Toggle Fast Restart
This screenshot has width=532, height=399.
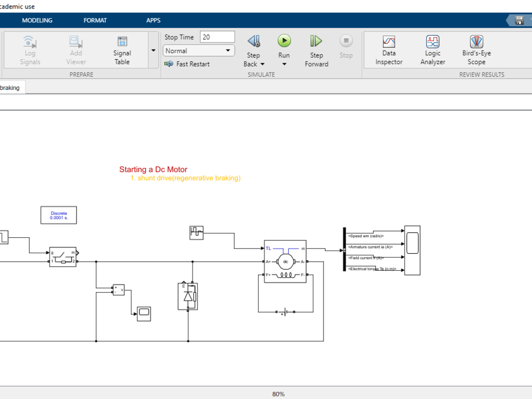point(187,64)
